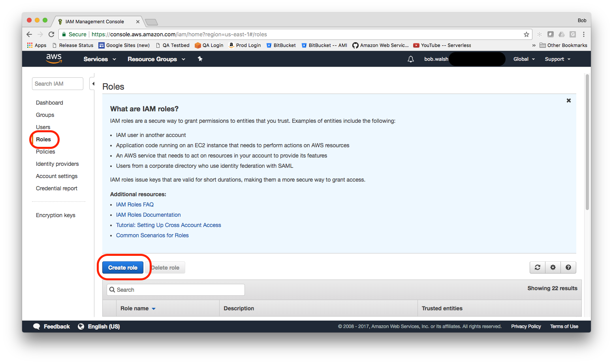Click the browser back arrow
Screen dimensions: 613x364
29,34
